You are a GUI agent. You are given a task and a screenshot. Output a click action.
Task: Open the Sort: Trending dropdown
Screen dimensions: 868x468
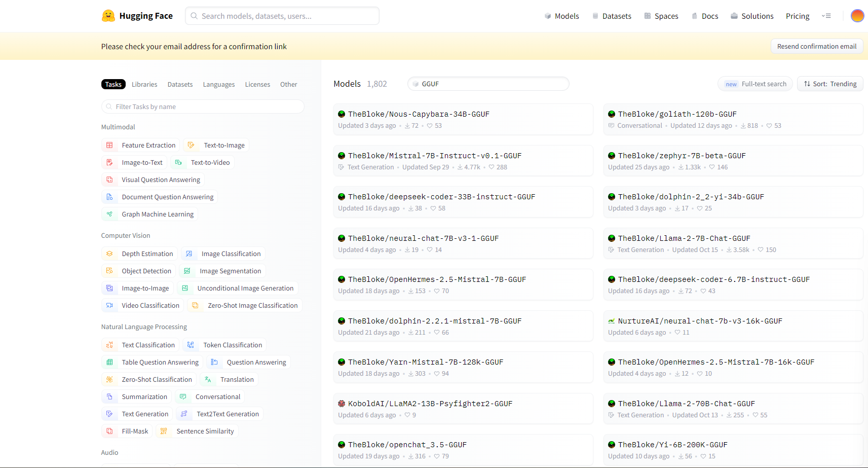[830, 84]
